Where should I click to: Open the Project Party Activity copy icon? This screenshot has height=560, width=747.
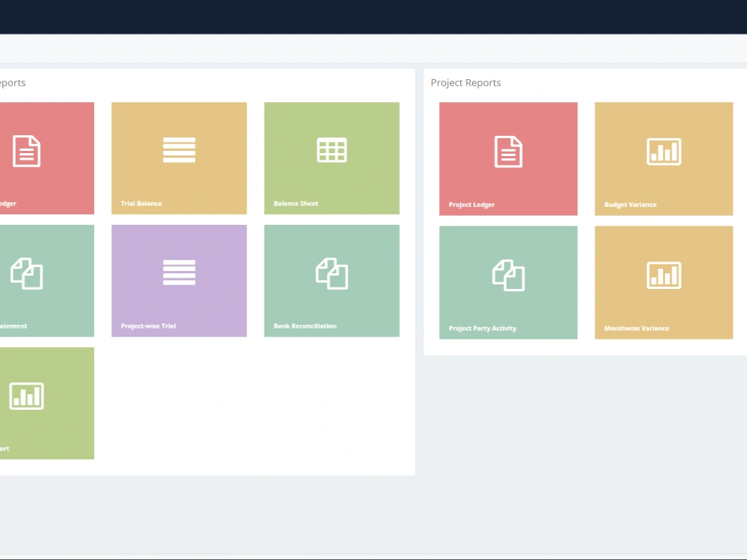pyautogui.click(x=508, y=275)
